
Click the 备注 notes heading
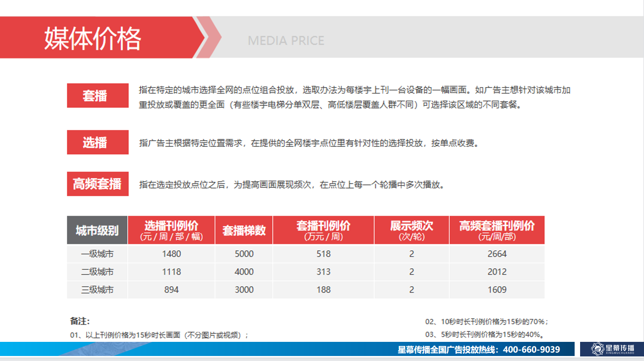(80, 321)
